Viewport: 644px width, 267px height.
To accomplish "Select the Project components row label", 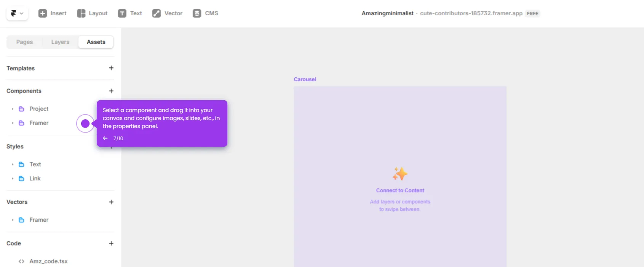I will pos(39,109).
